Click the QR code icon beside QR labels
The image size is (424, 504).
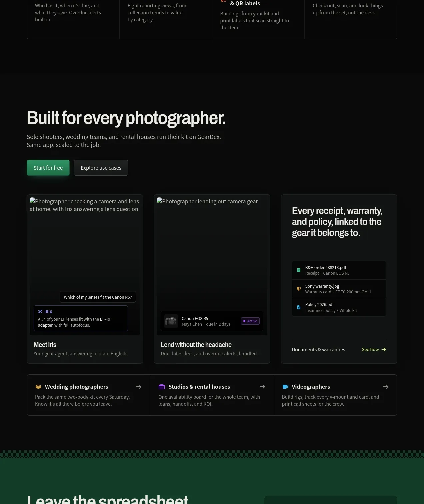pyautogui.click(x=224, y=1)
